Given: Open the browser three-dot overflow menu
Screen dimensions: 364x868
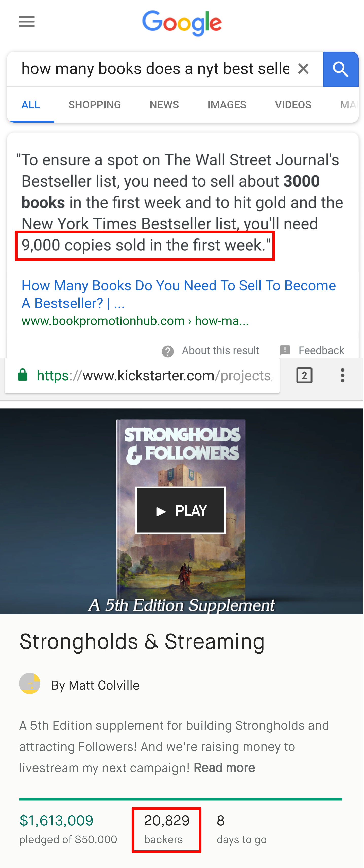Looking at the screenshot, I should click(343, 375).
